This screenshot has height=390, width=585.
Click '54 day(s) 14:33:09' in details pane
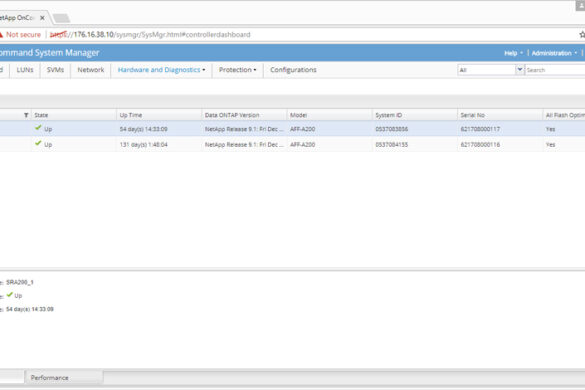(x=30, y=309)
